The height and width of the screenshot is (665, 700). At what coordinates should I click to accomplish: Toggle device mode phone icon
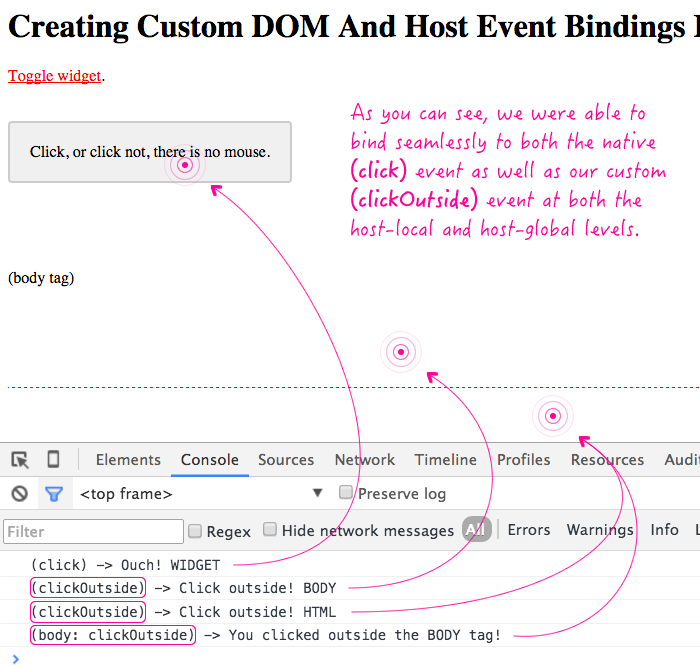pyautogui.click(x=53, y=460)
